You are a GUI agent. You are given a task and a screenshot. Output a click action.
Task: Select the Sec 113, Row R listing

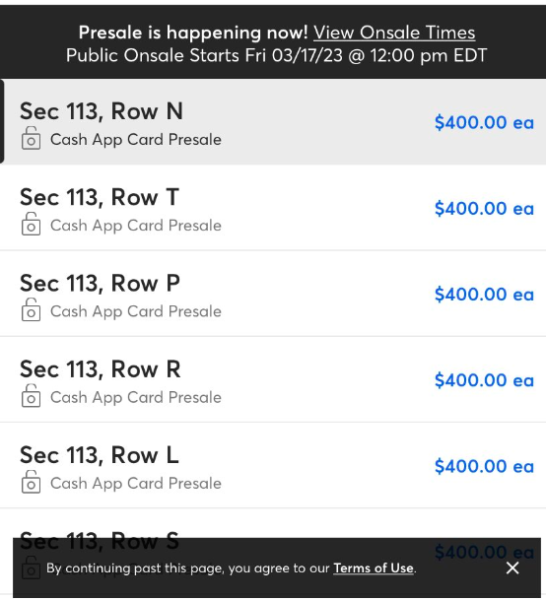pos(273,380)
